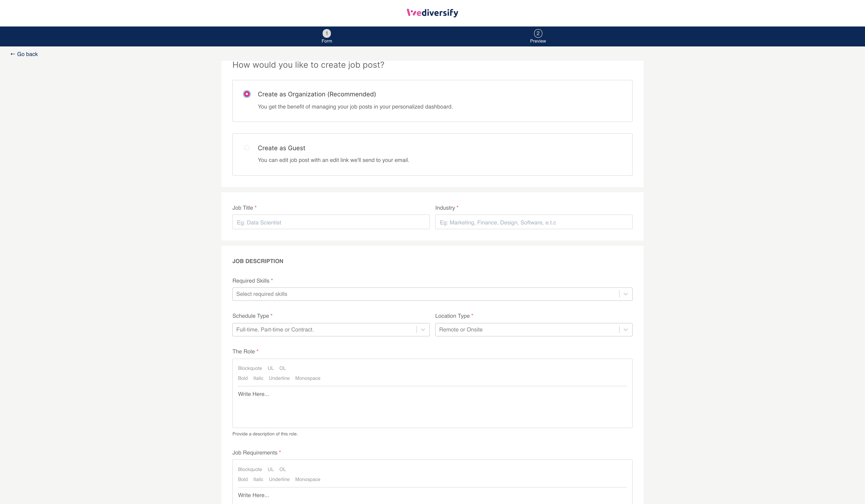Apply UL list in The Role editor
This screenshot has height=504, width=865.
coord(271,368)
